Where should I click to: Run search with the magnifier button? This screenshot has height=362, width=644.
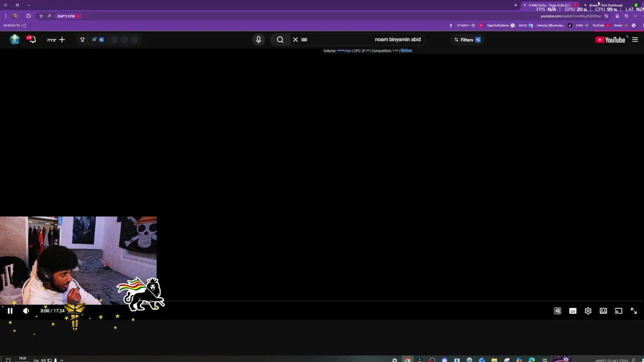click(280, 39)
